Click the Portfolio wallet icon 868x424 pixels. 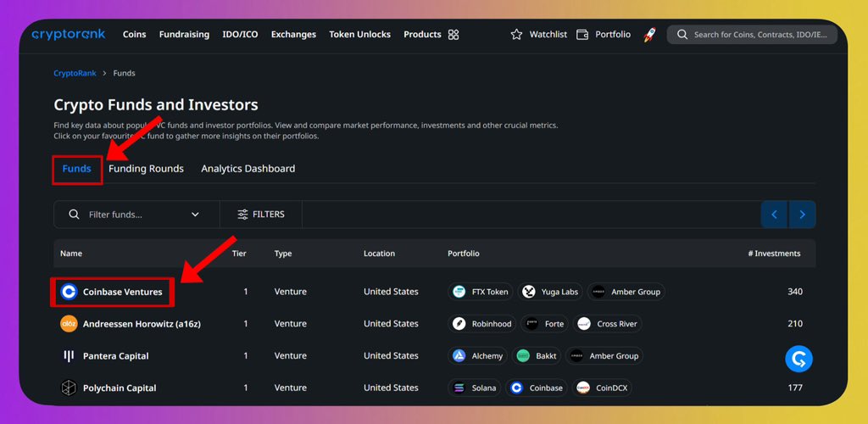(x=582, y=34)
